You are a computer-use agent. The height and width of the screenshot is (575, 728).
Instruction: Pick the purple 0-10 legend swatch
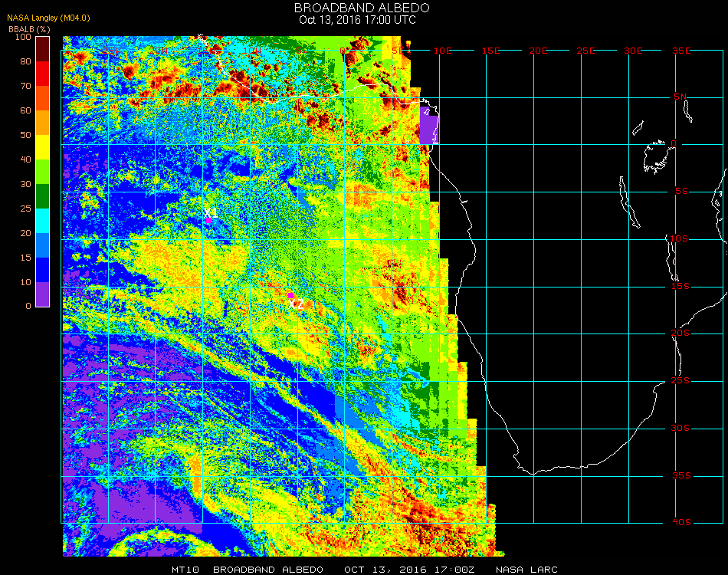43,294
